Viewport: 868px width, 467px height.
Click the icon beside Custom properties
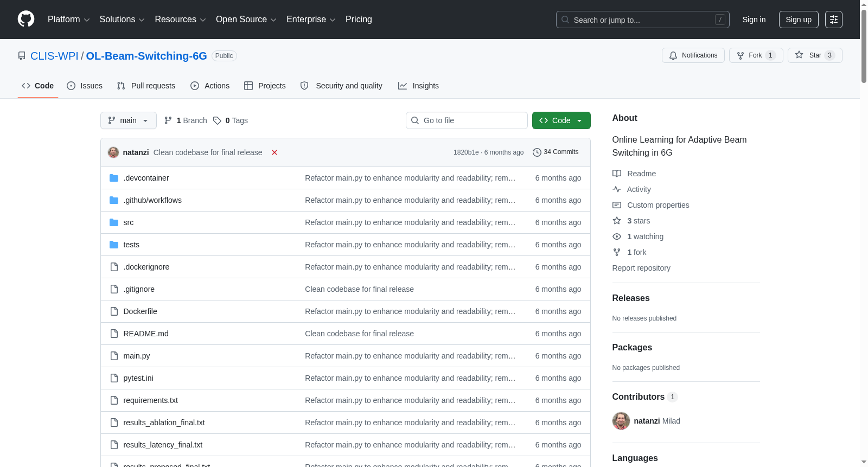coord(617,205)
